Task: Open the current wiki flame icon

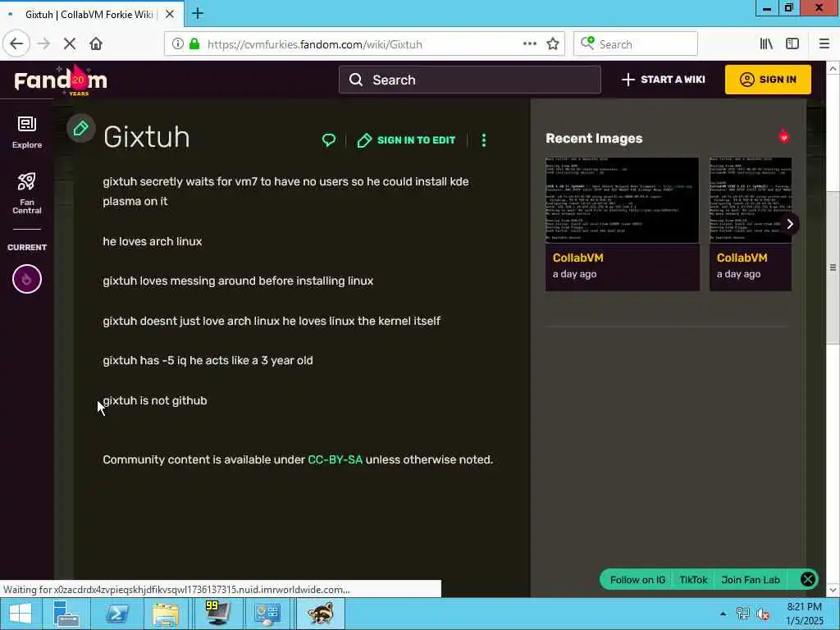Action: click(27, 279)
